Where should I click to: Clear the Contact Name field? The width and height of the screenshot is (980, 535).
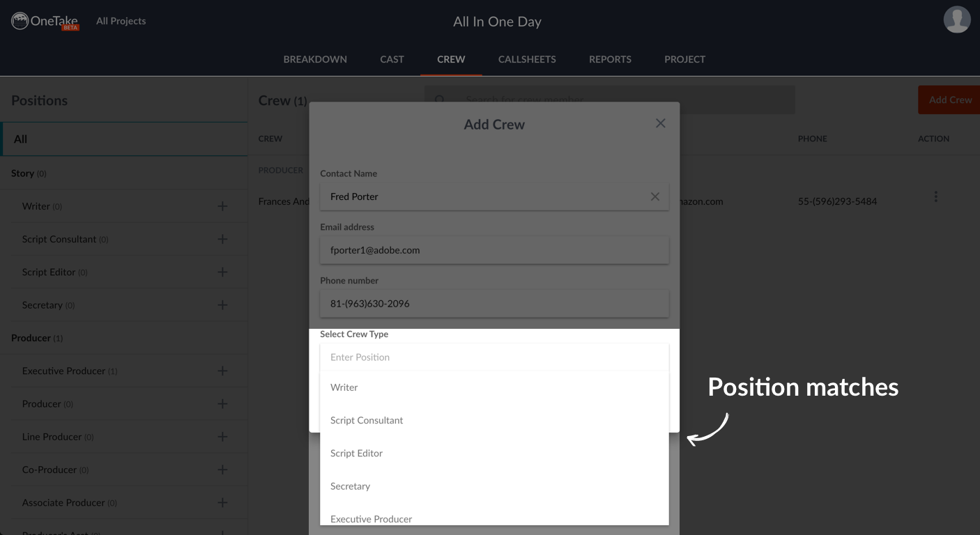pyautogui.click(x=654, y=196)
